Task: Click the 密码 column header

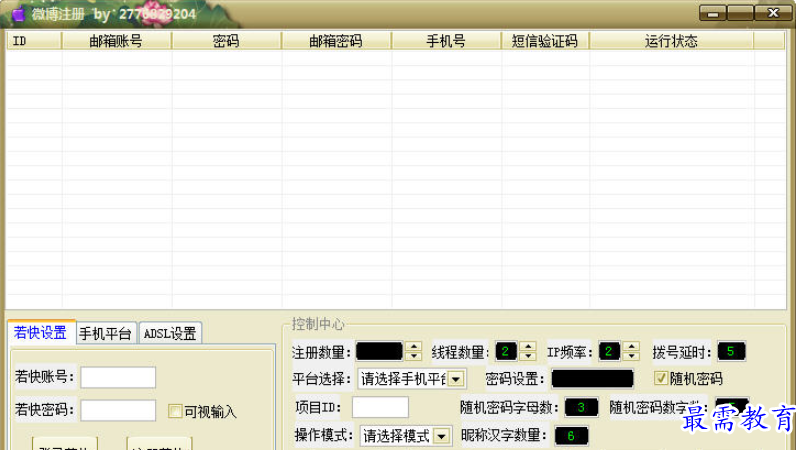Action: (x=226, y=41)
